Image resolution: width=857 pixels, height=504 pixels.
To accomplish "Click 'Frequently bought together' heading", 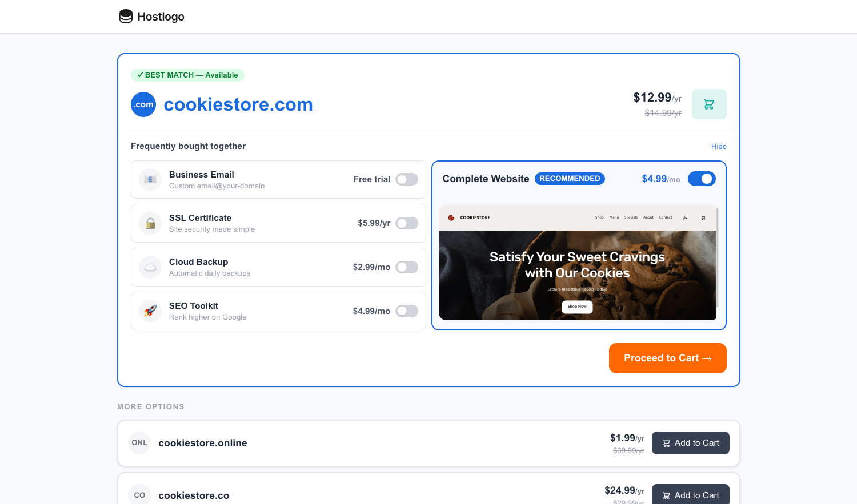I will pos(188,146).
